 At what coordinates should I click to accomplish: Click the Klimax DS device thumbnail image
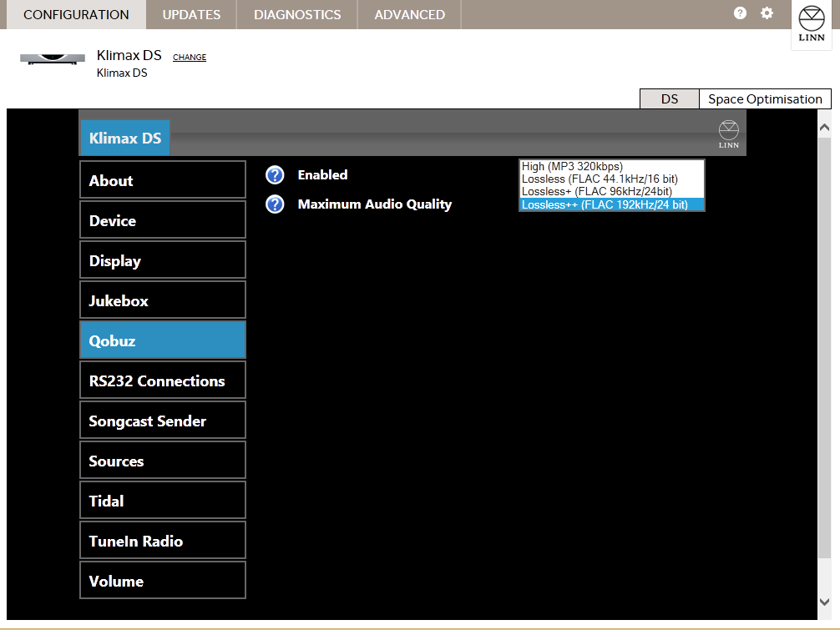[53, 59]
